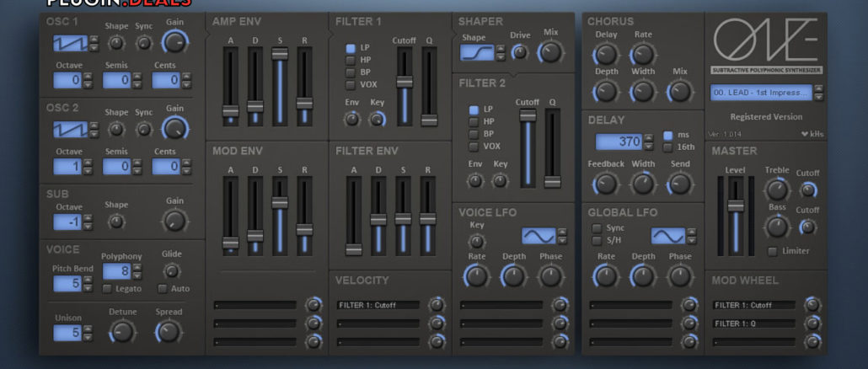Click the Amp Env Sustain slider
The height and width of the screenshot is (369, 868).
(x=280, y=86)
